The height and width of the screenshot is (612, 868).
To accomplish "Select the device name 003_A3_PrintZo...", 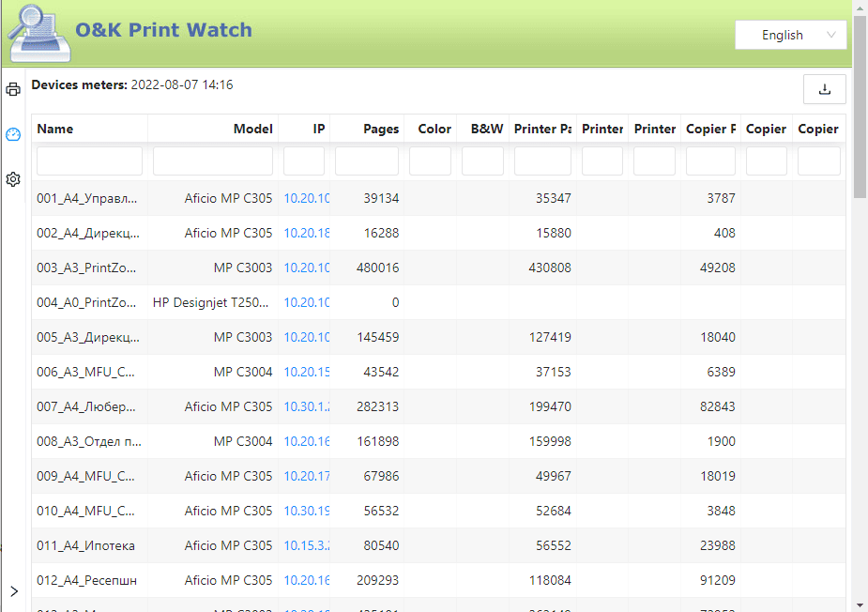I will click(86, 268).
